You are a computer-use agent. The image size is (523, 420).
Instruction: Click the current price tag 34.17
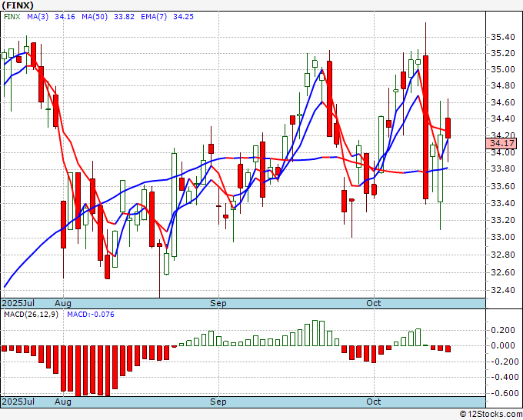point(501,143)
